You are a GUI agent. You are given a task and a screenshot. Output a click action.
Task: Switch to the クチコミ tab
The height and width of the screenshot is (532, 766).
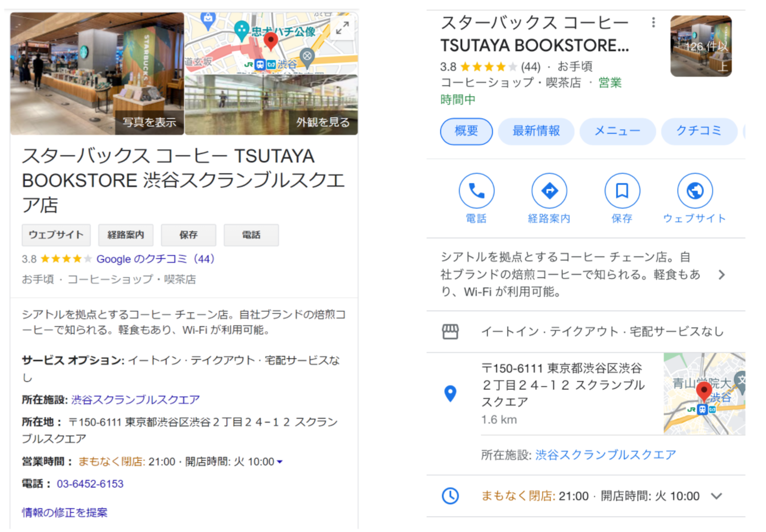pyautogui.click(x=699, y=131)
